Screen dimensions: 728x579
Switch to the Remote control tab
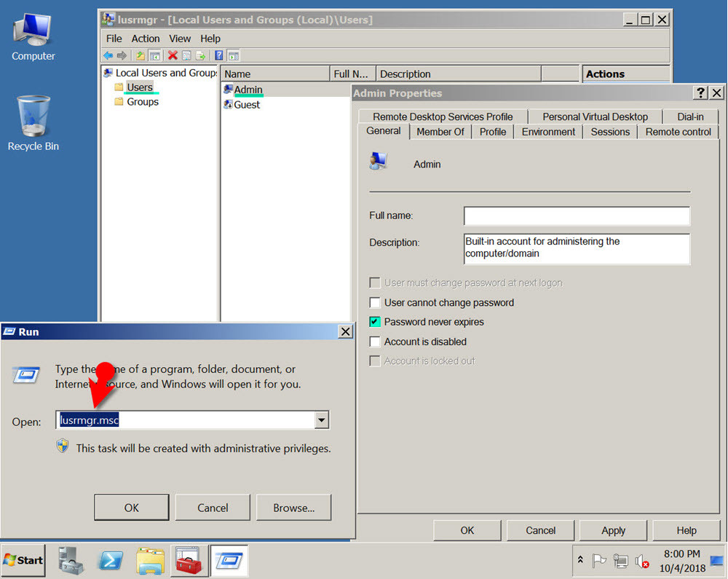[678, 132]
